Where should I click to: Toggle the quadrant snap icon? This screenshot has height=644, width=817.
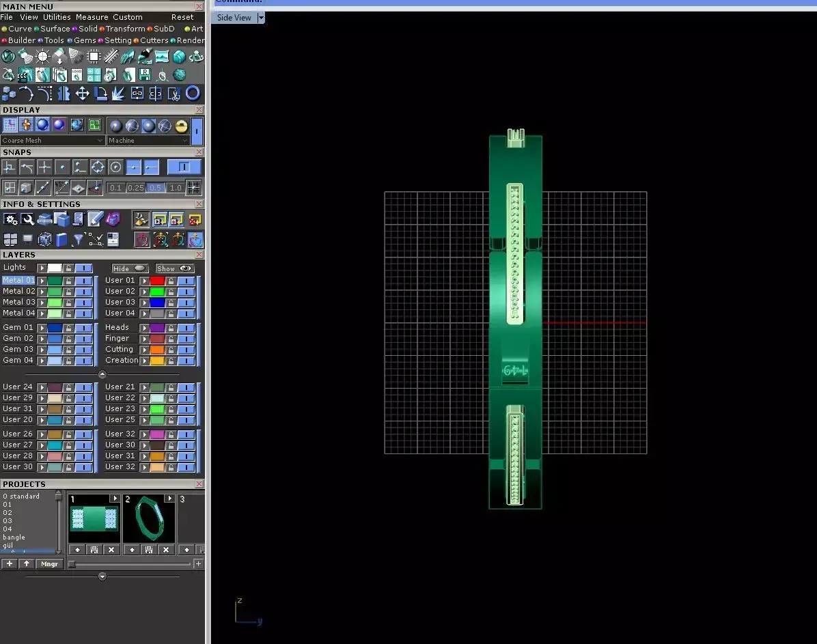tap(98, 167)
